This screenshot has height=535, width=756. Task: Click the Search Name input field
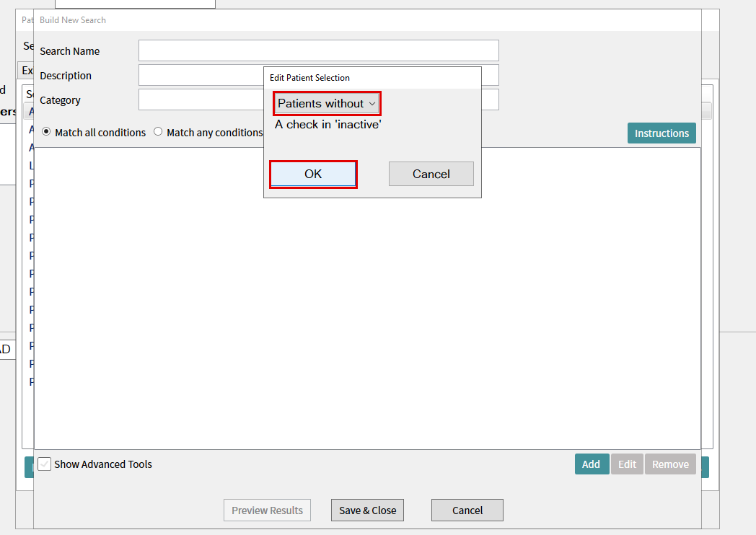[319, 50]
